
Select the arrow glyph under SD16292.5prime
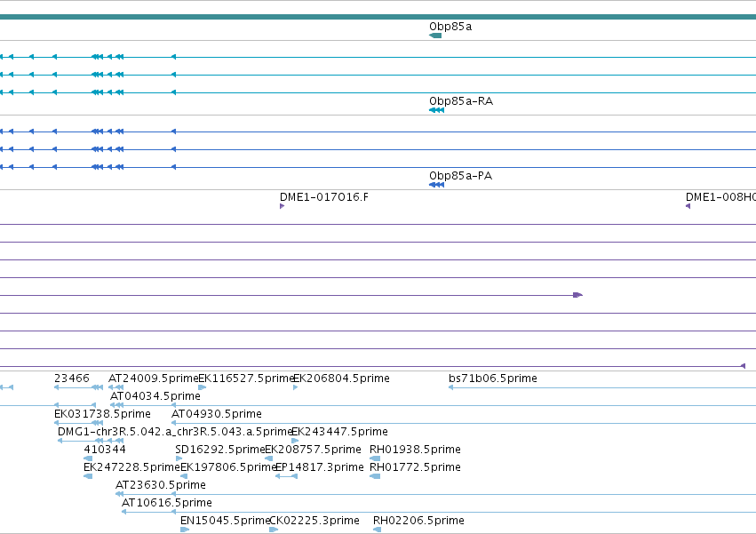click(x=179, y=458)
